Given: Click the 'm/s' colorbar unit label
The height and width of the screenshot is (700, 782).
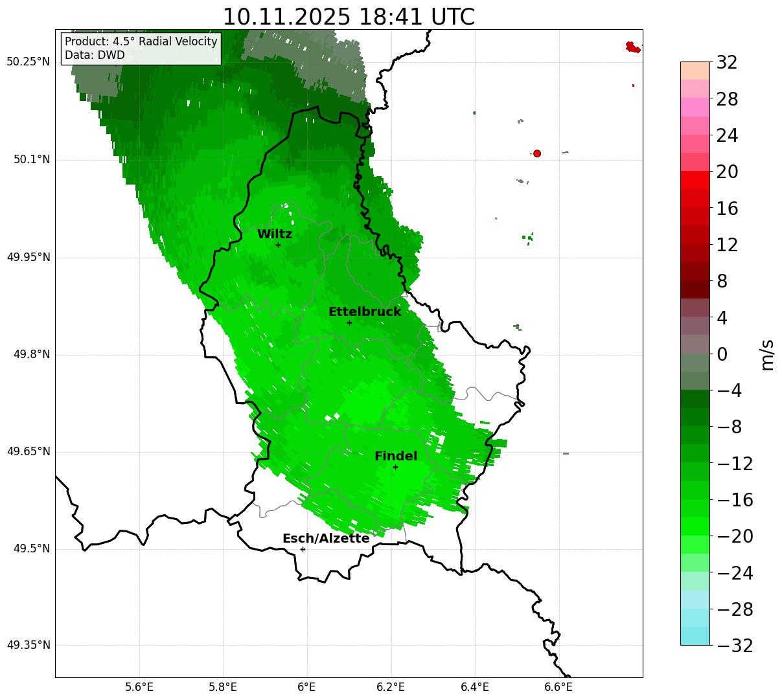Looking at the screenshot, I should point(767,354).
